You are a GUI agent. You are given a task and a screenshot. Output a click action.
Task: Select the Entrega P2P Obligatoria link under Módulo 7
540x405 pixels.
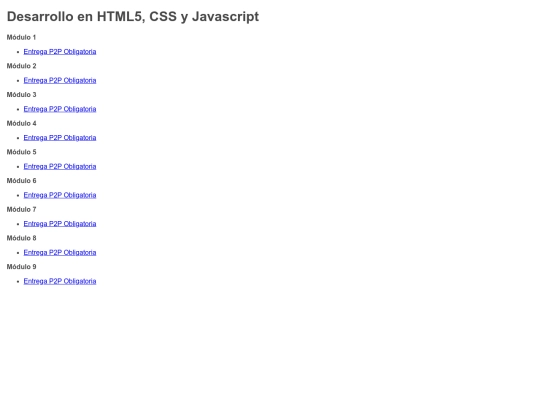pos(60,224)
